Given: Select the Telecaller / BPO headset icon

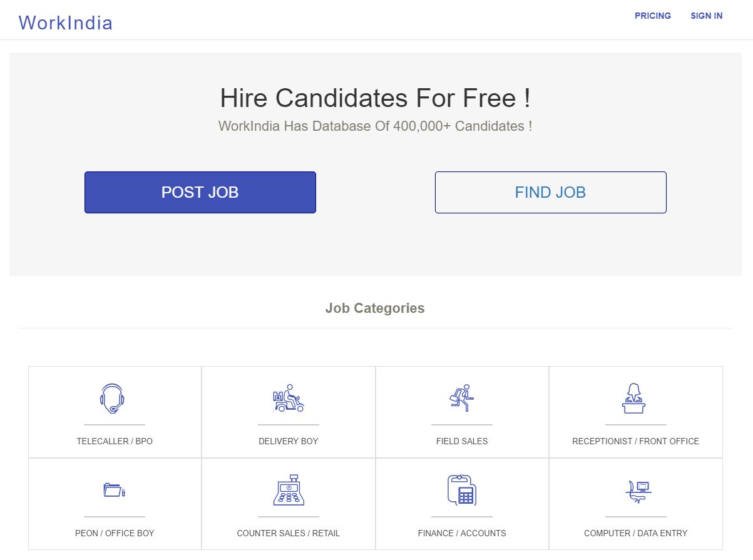Looking at the screenshot, I should click(x=115, y=399).
